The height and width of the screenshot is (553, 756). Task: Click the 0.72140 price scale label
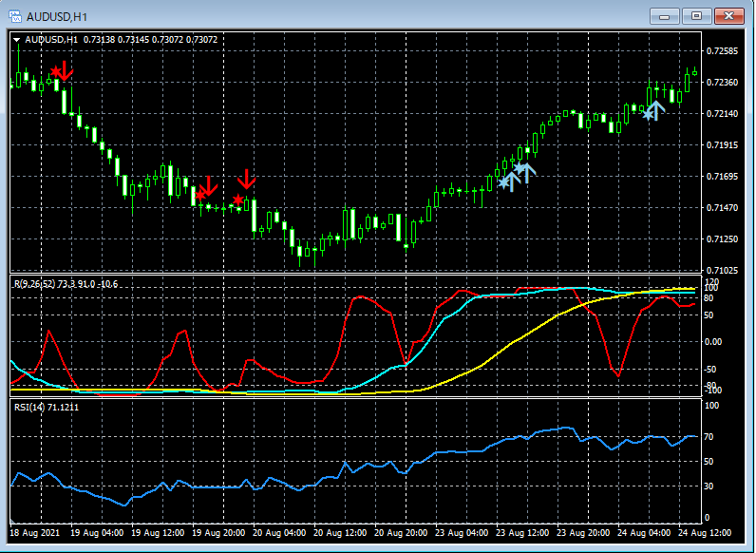[722, 114]
